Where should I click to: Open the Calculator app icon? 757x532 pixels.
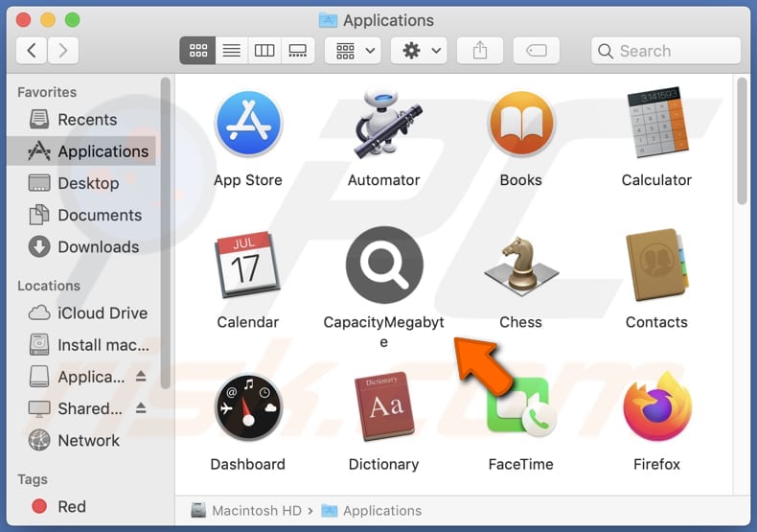pyautogui.click(x=657, y=124)
